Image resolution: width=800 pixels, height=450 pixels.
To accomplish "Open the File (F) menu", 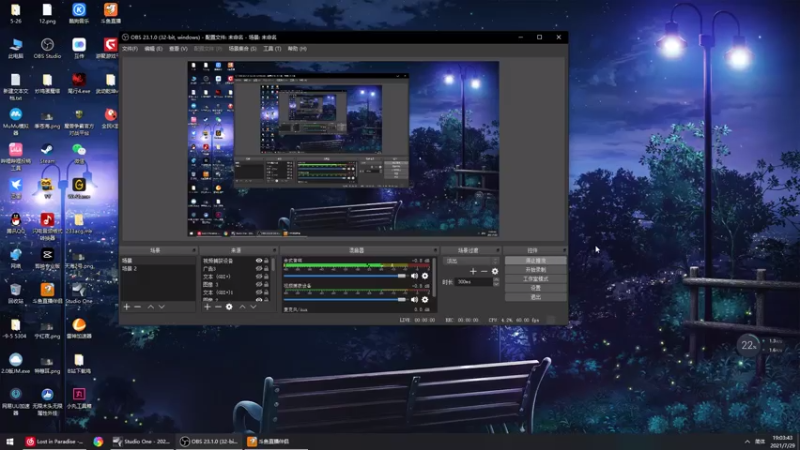I will click(130, 49).
